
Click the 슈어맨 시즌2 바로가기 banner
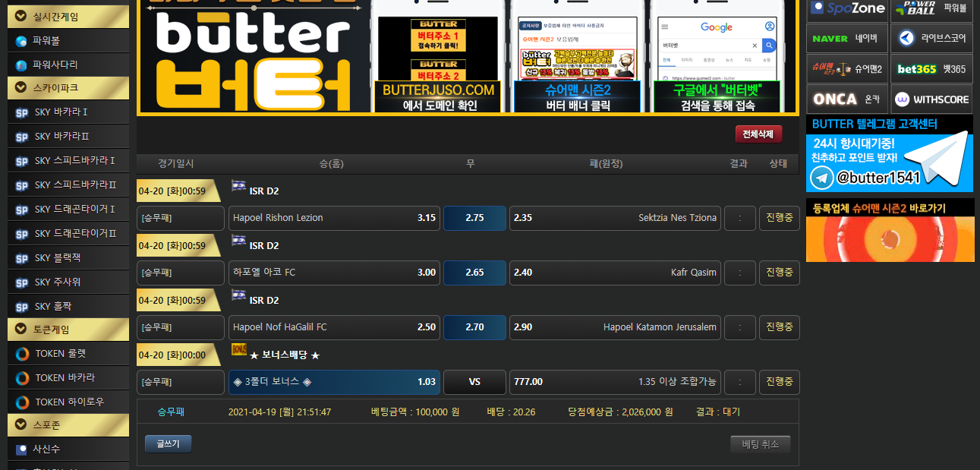[890, 230]
